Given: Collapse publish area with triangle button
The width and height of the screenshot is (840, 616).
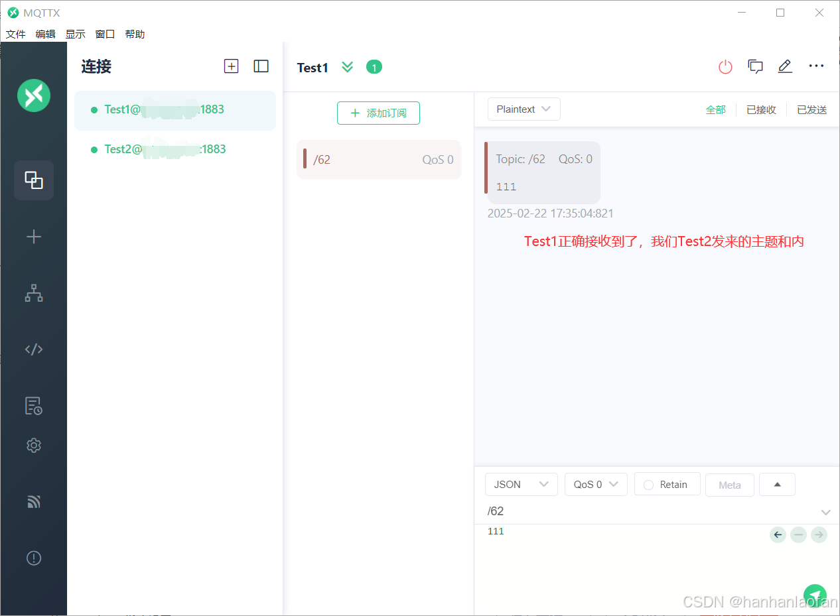Looking at the screenshot, I should click(x=777, y=485).
